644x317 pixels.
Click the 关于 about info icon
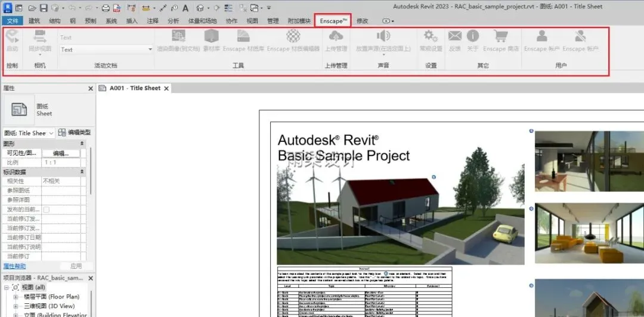click(473, 37)
